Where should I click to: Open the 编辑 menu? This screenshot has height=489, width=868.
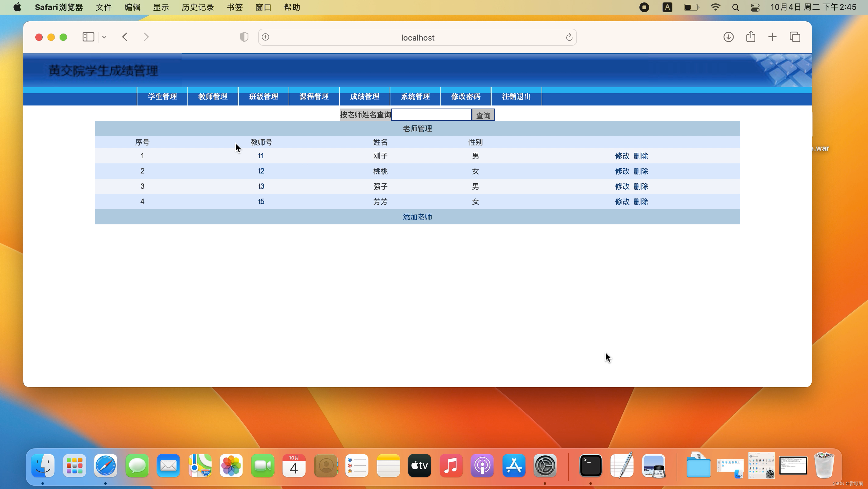(x=132, y=7)
